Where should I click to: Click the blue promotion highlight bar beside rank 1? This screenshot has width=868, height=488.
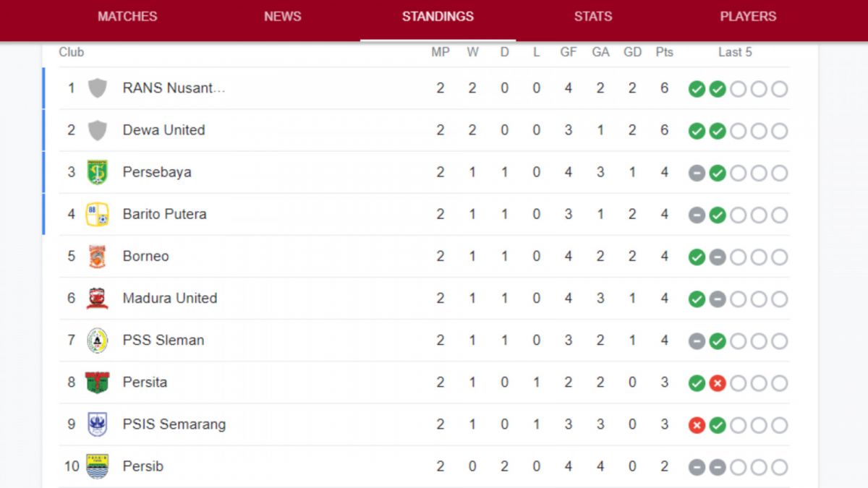pyautogui.click(x=44, y=88)
